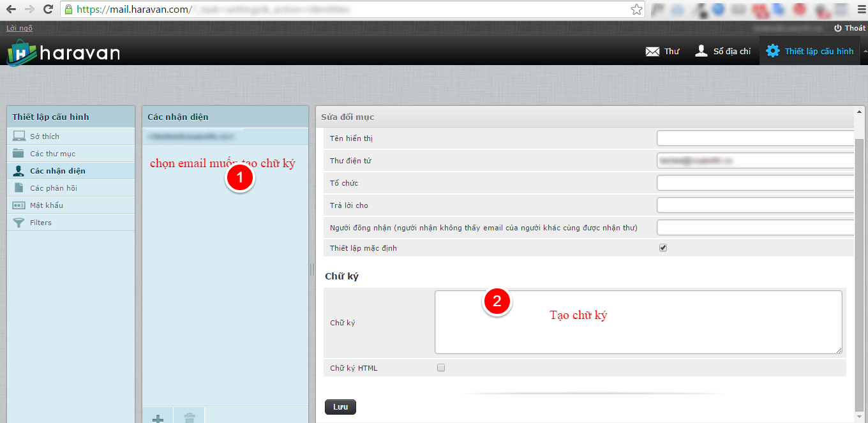Bookmark page with the star icon
868x423 pixels.
[636, 10]
